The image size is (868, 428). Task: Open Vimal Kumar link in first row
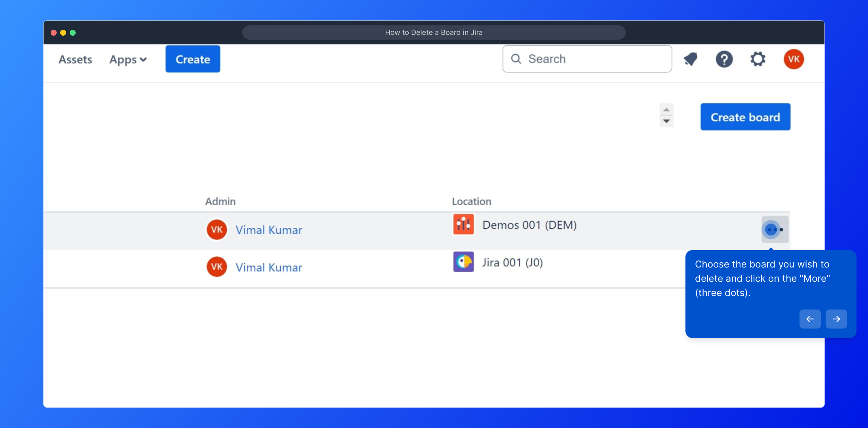[269, 230]
